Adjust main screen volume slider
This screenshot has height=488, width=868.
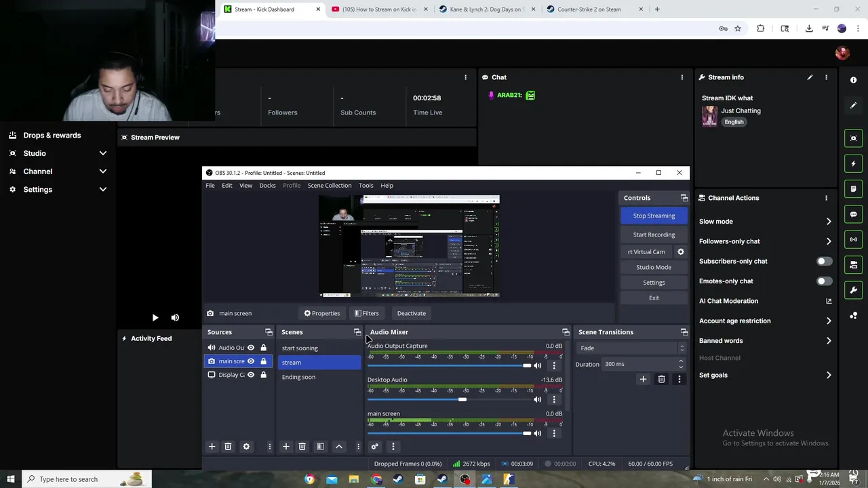pos(527,433)
